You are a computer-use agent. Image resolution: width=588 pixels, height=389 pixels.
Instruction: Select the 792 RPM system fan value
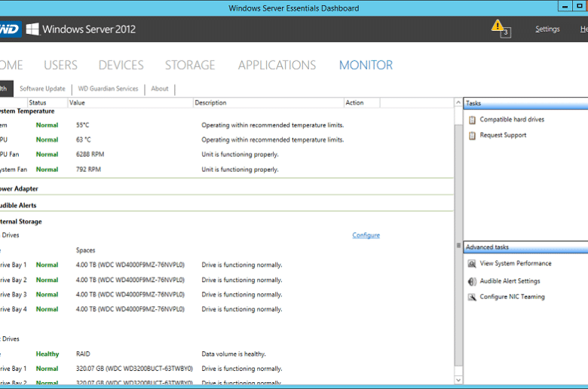pos(88,170)
